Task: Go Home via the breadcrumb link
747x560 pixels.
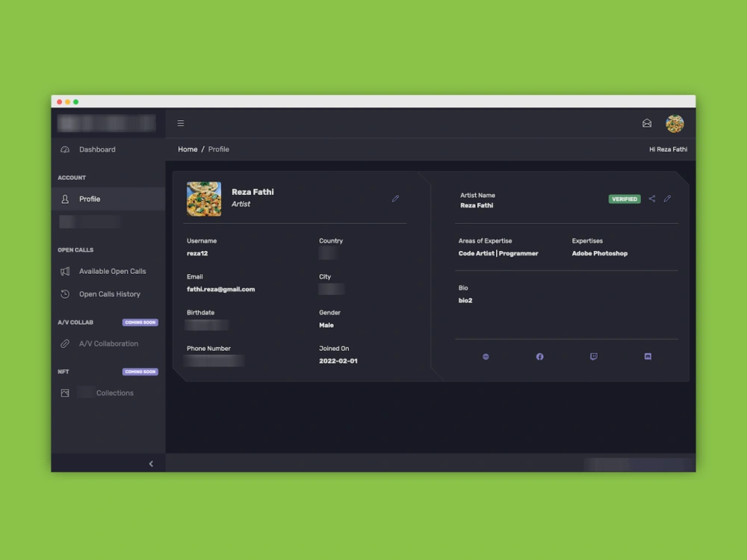Action: point(187,149)
